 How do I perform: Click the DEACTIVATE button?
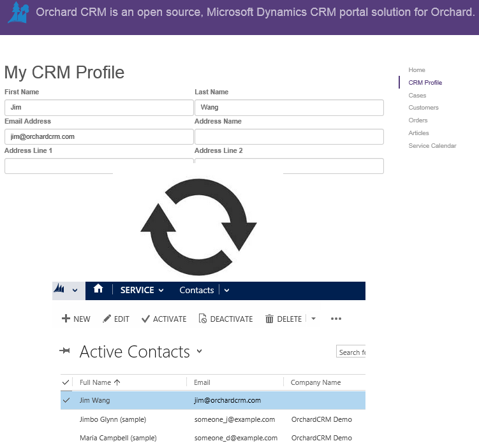tap(225, 319)
